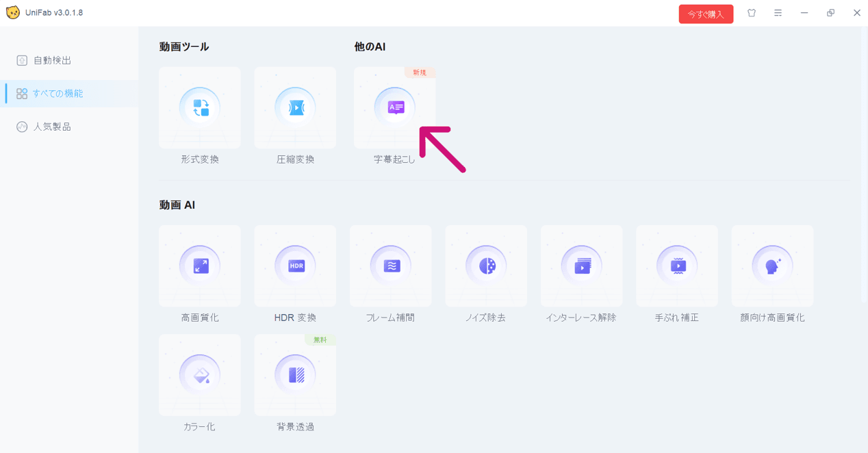Image resolution: width=868 pixels, height=453 pixels.
Task: Select the すべての機能 sidebar tab
Action: coord(58,93)
